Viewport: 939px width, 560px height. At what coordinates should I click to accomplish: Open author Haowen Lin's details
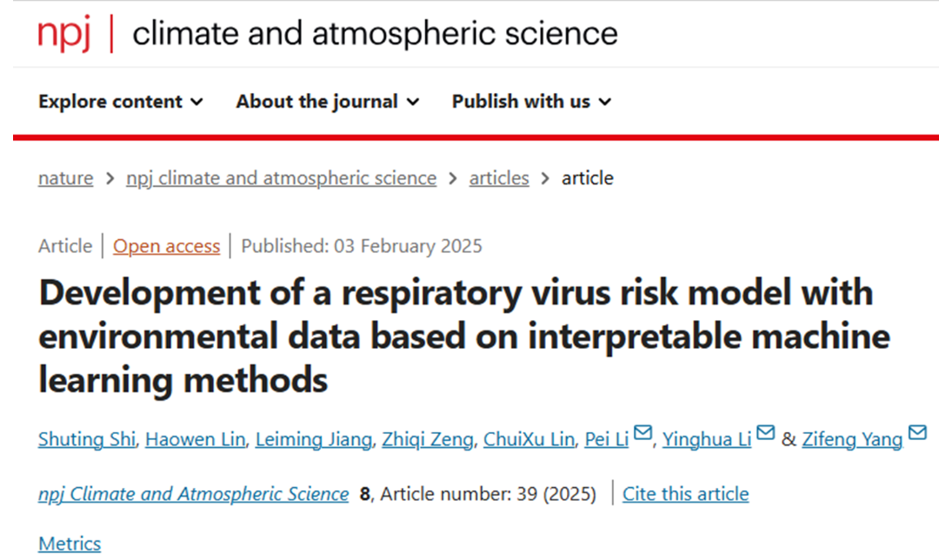(x=196, y=439)
